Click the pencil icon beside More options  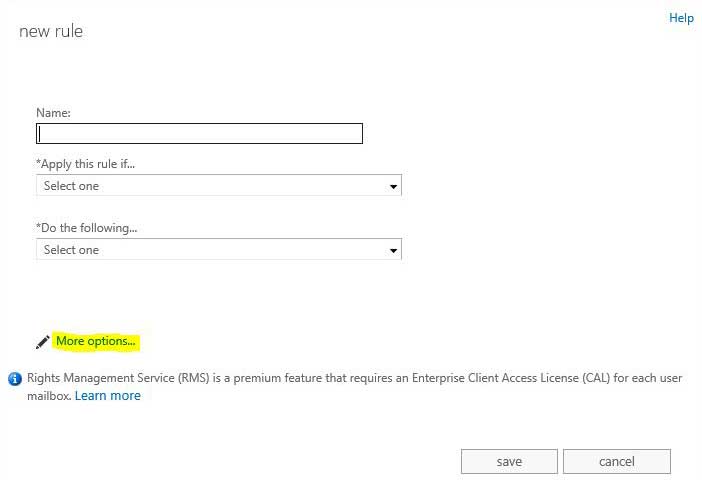(43, 342)
